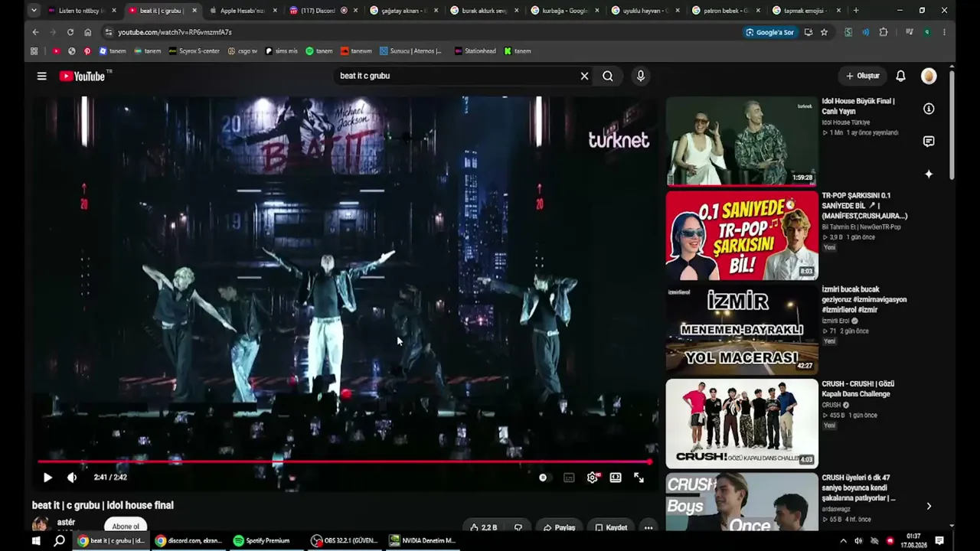Open NVIDIA Denetim Masası from taskbar
This screenshot has height=551, width=980.
pyautogui.click(x=422, y=541)
